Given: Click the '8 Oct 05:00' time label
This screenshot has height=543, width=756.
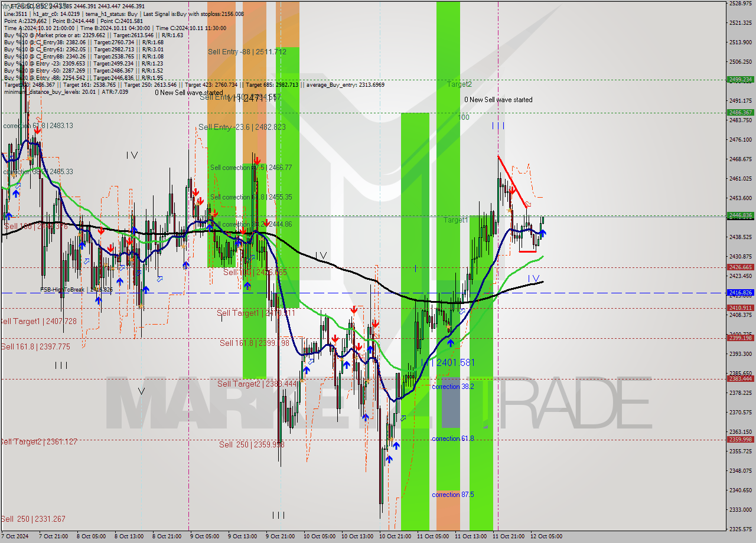Looking at the screenshot, I should click(x=90, y=537).
